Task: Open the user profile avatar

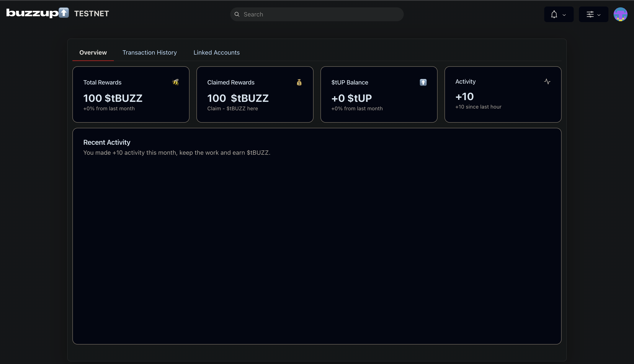Action: point(620,14)
